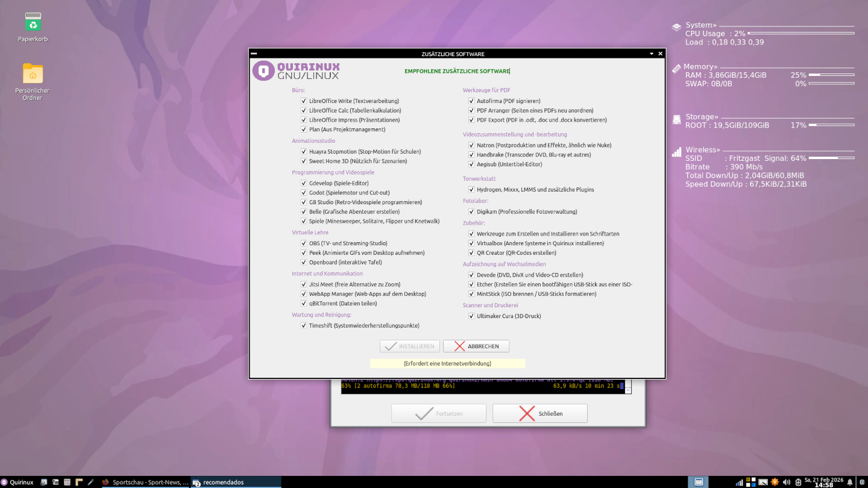Click the ABBRECHEN button

[476, 346]
